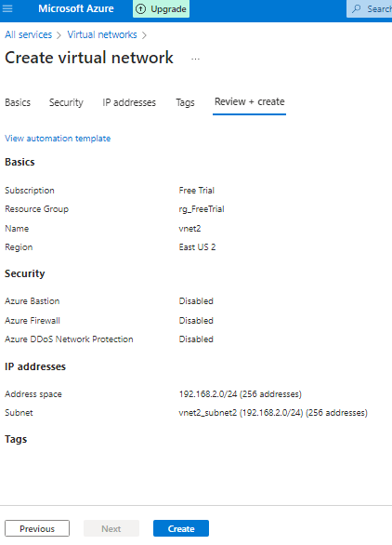Navigate to All services breadcrumb

pyautogui.click(x=29, y=34)
